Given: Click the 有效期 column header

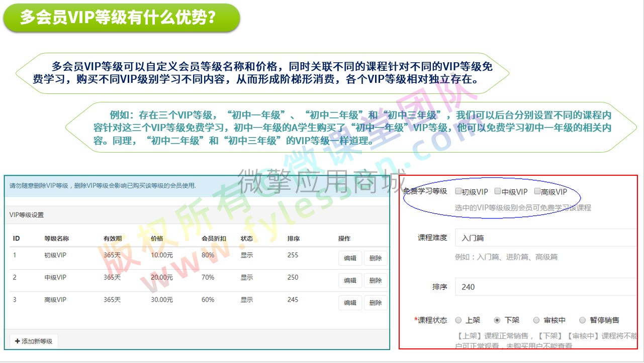Looking at the screenshot, I should (x=113, y=238).
